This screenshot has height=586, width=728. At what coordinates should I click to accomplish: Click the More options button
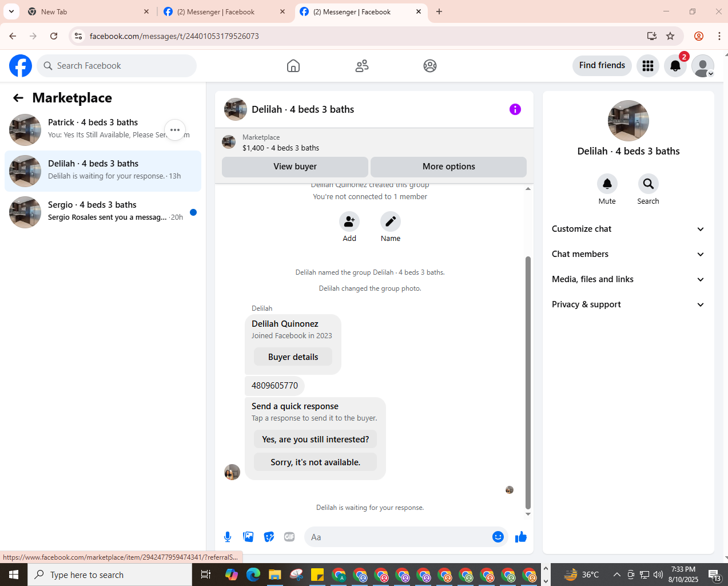point(449,167)
